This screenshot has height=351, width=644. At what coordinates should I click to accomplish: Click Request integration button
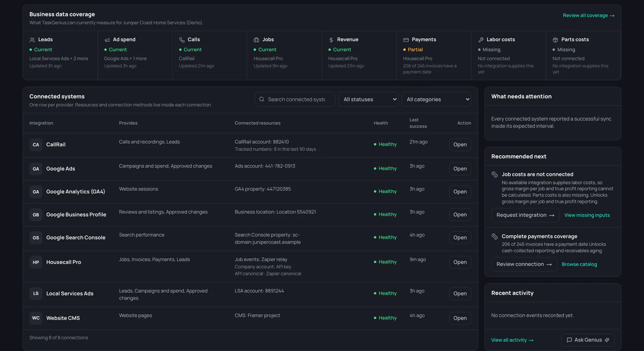pos(525,215)
